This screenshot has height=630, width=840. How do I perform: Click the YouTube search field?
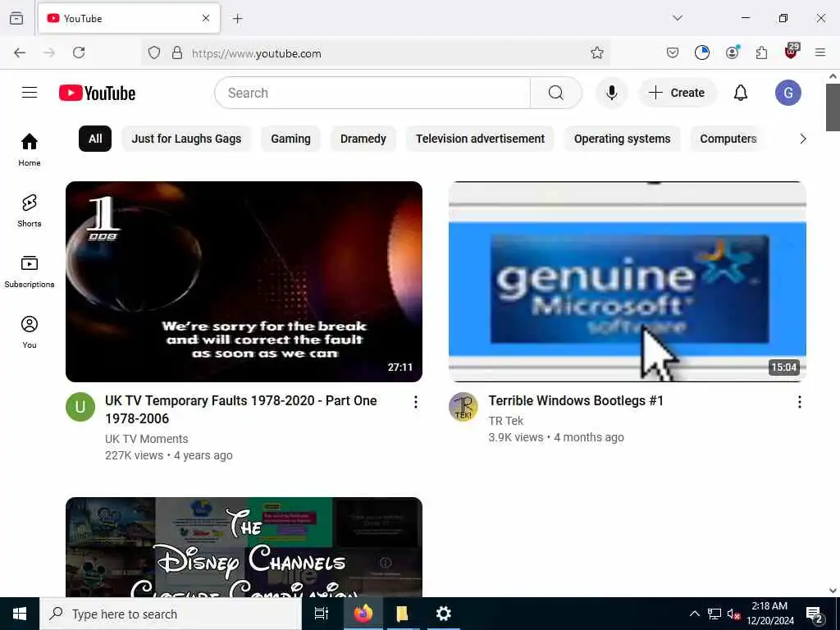[x=372, y=93]
